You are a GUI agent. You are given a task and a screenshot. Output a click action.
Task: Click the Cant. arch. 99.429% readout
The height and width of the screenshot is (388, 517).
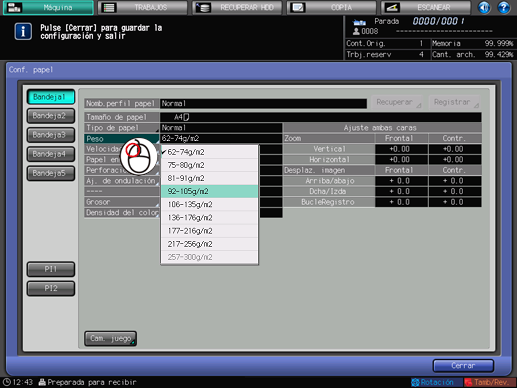473,54
